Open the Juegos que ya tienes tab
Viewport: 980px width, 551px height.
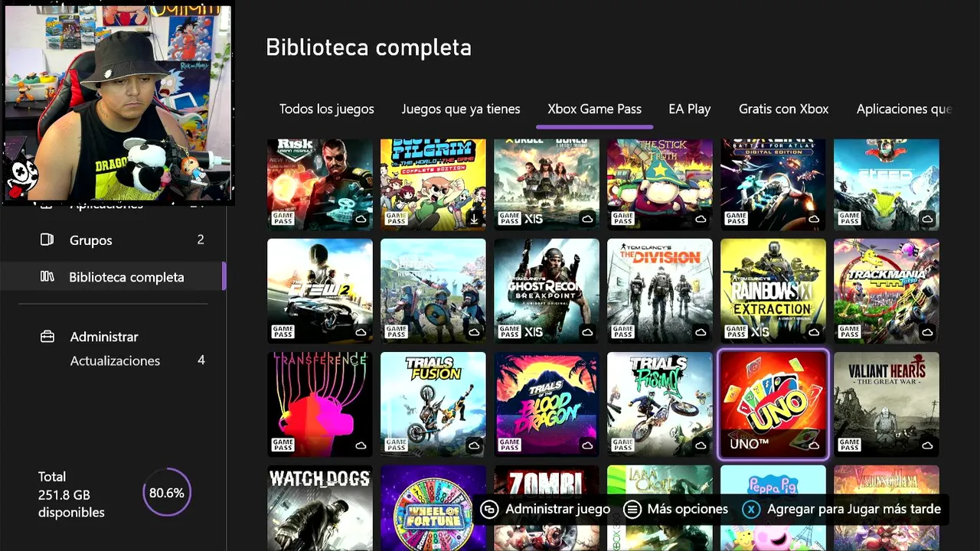coord(461,109)
